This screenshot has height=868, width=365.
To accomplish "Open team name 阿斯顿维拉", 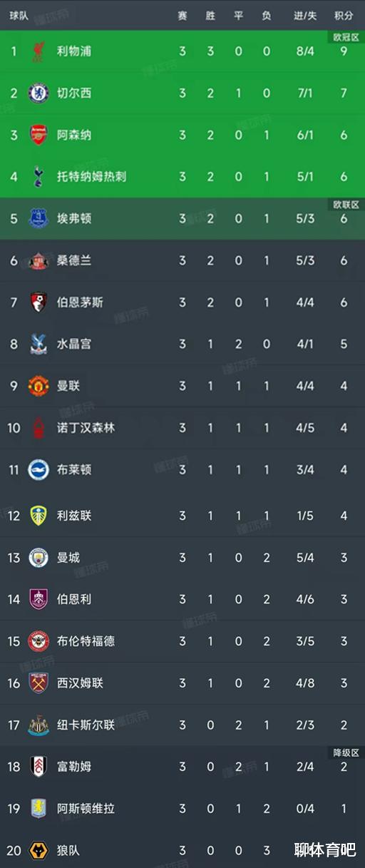I will [86, 809].
